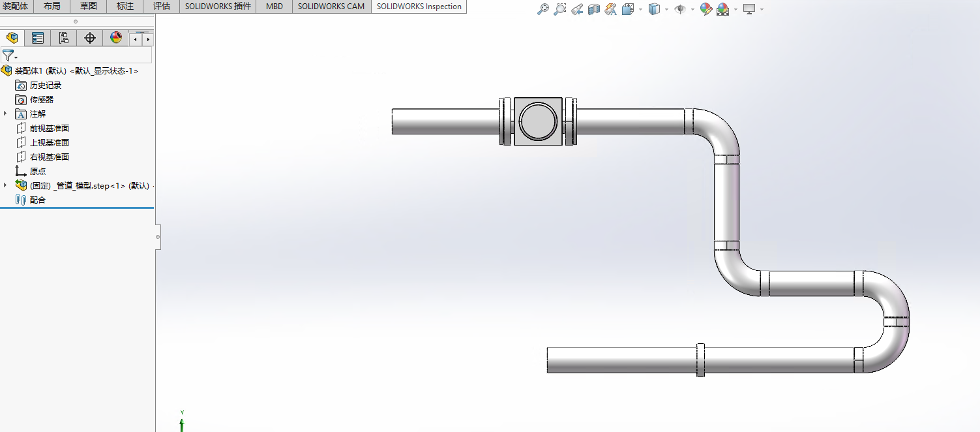
Task: Toggle Hide/Show Items eye icon
Action: pyautogui.click(x=681, y=9)
